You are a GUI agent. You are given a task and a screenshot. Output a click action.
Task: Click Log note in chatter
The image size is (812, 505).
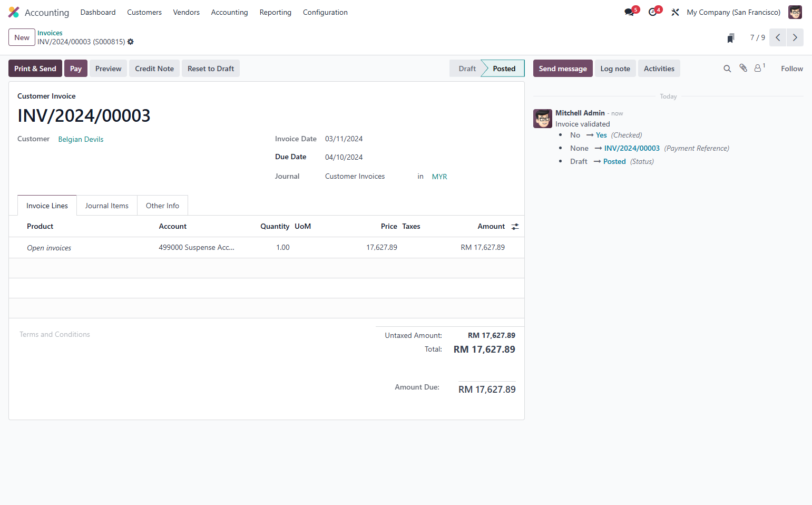click(x=615, y=69)
